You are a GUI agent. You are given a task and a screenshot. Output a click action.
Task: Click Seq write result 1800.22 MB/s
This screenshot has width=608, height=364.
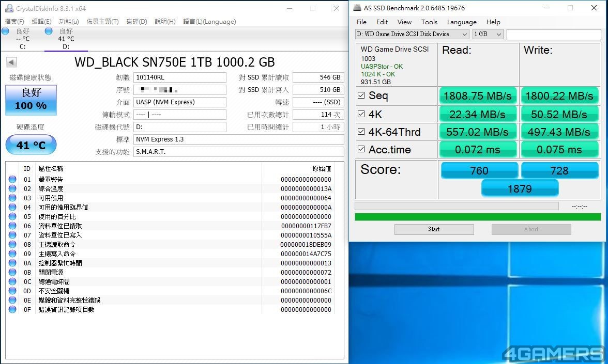click(x=559, y=96)
